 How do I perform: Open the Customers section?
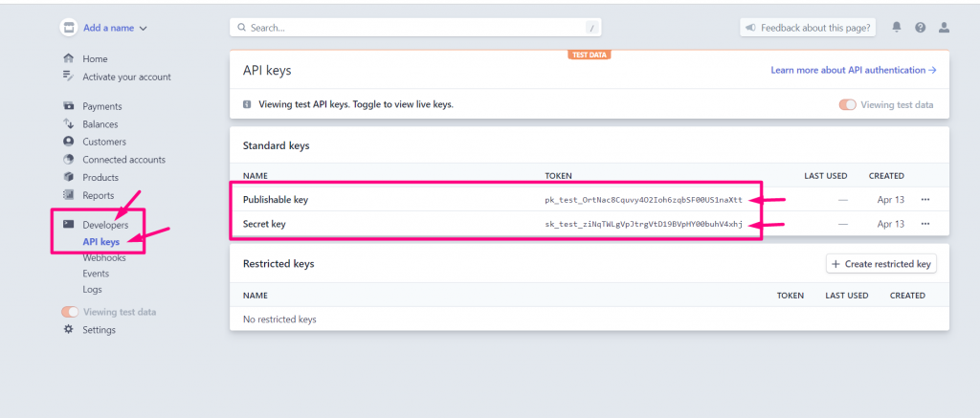[x=104, y=142]
